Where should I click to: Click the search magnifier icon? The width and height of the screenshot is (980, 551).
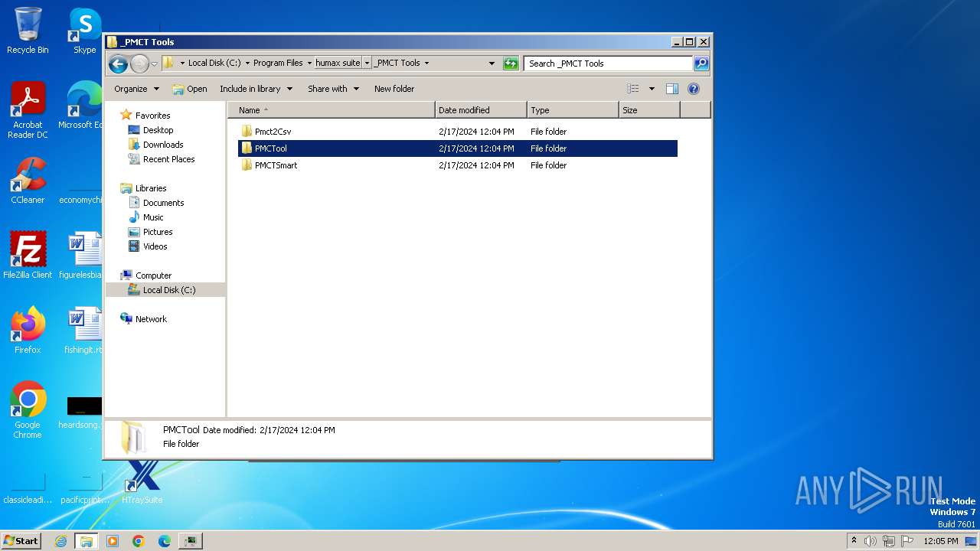pos(701,64)
